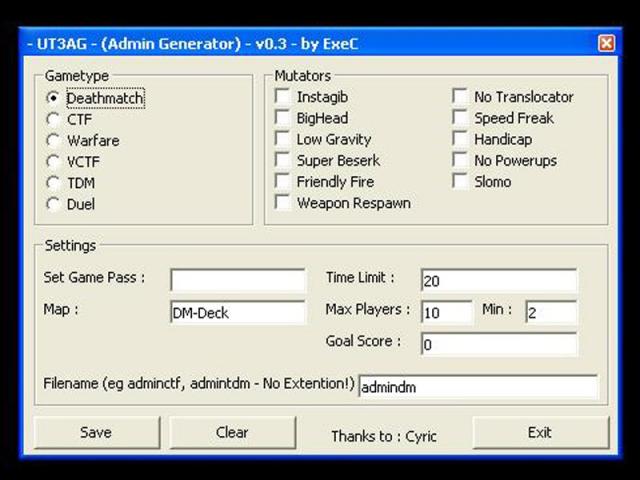Check the No Translocator option
This screenshot has height=480, width=640.
click(460, 96)
